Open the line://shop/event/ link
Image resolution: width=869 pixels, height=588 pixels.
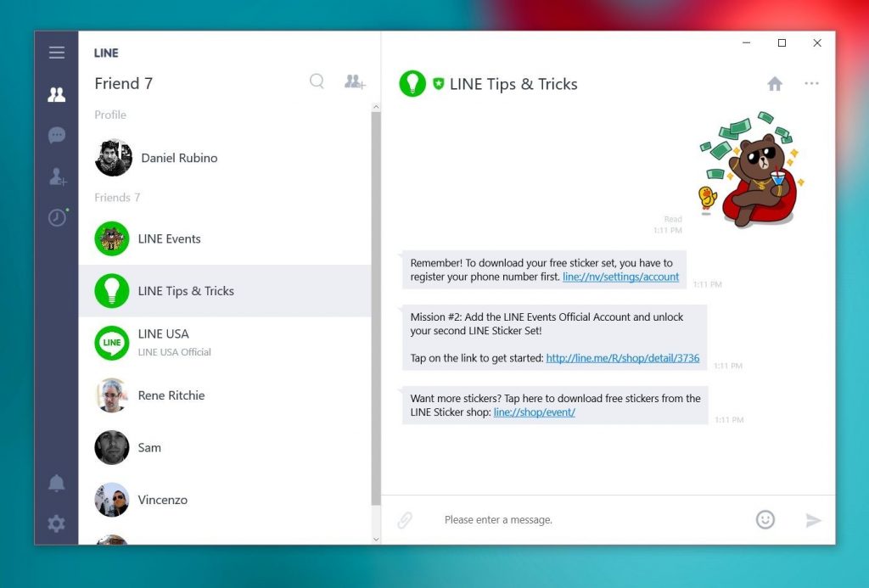point(535,412)
